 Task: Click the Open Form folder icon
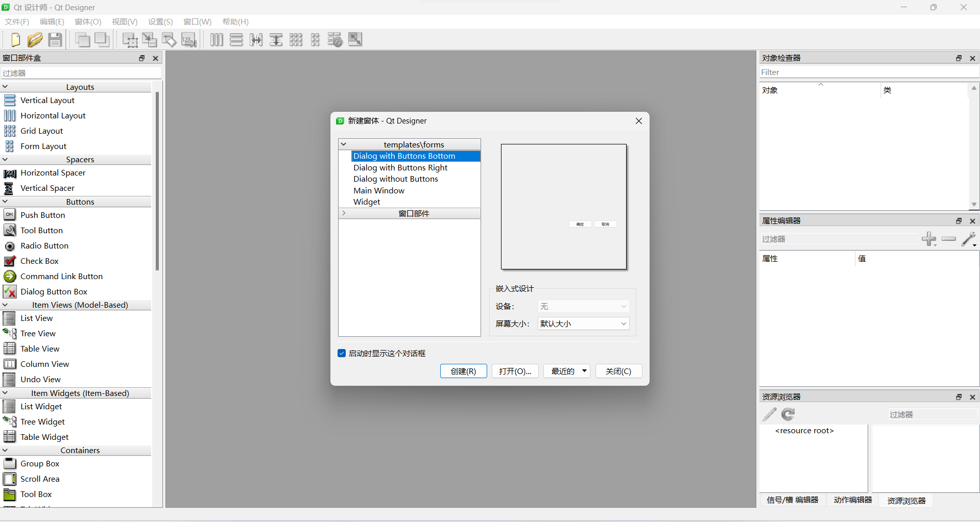(35, 40)
